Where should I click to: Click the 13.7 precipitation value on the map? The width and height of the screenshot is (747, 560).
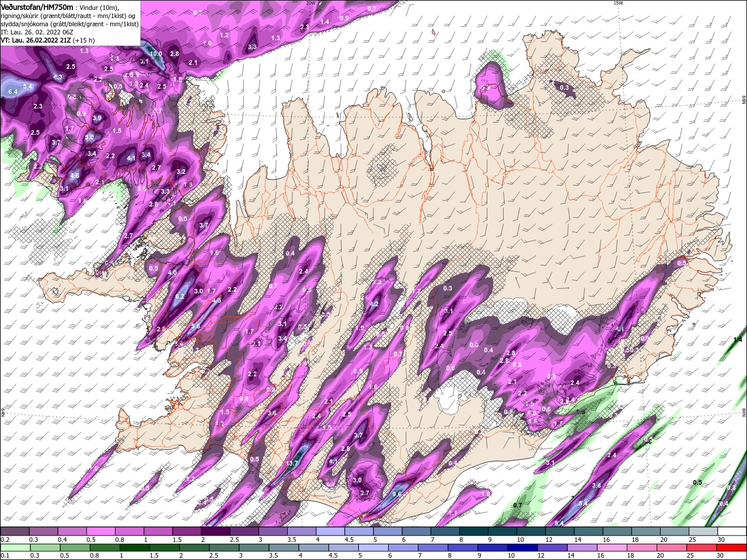[x=292, y=464]
